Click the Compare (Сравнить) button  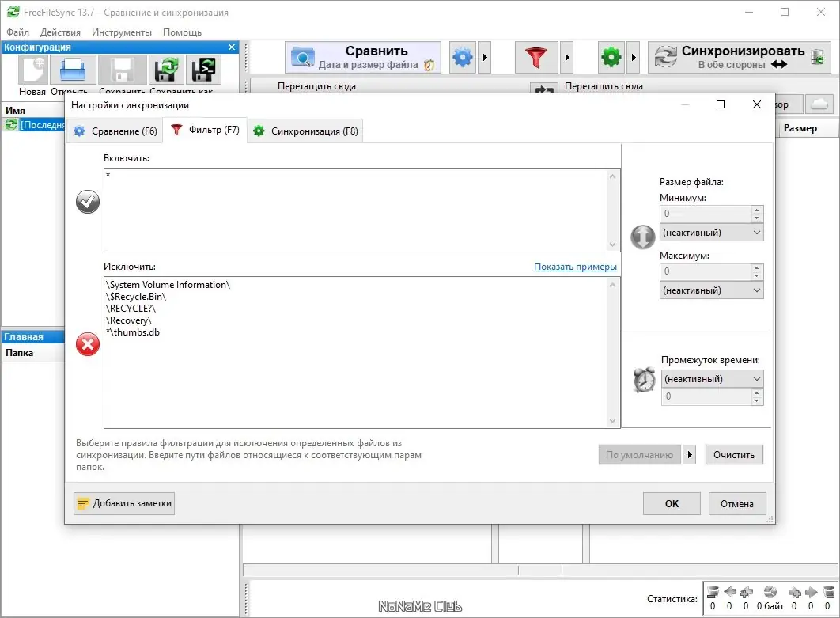363,57
